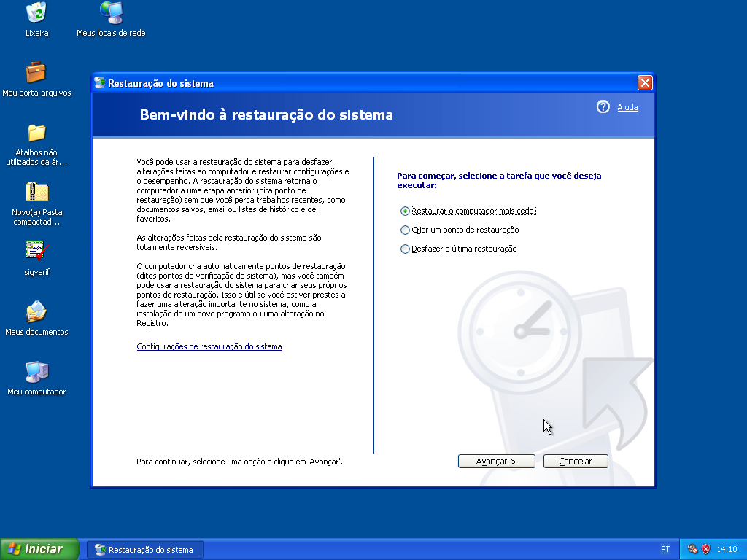The width and height of the screenshot is (747, 560).
Task: Click the Bem-vindo à restauração do sistema heading
Action: tap(266, 114)
